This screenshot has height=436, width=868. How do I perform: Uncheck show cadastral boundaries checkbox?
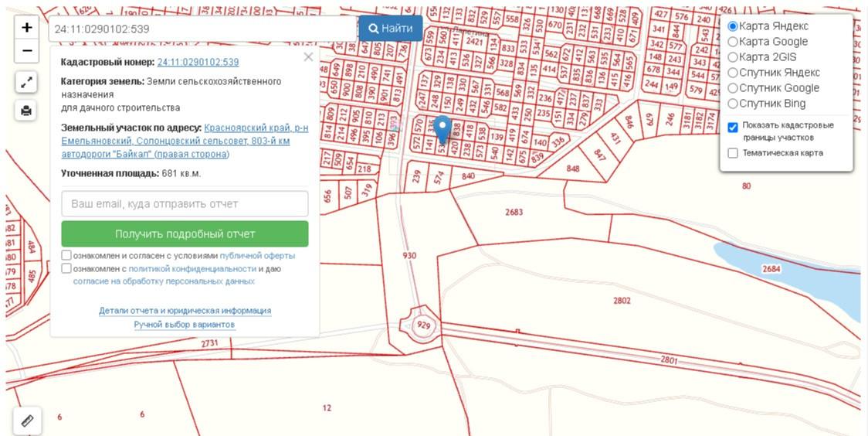point(733,128)
